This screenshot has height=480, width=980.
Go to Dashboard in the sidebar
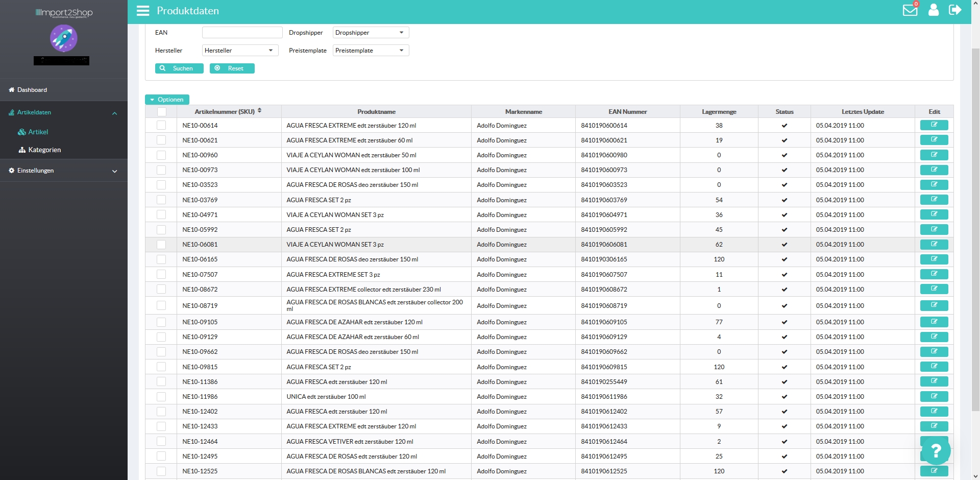pos(32,90)
